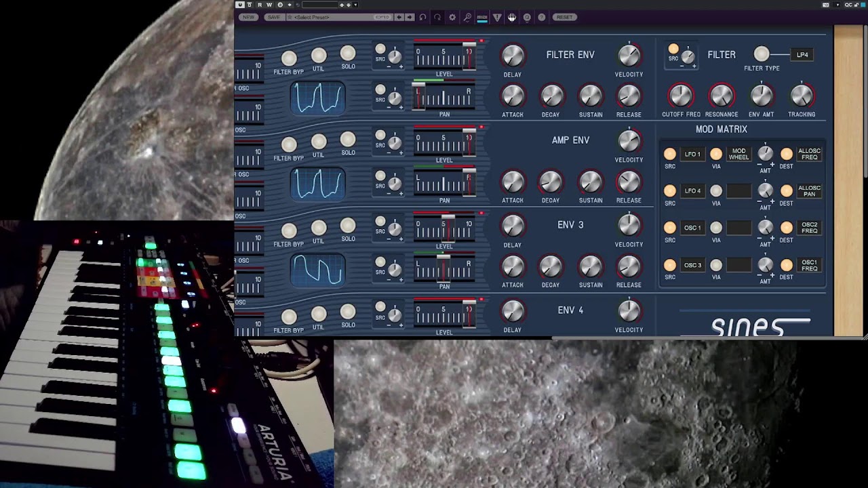This screenshot has width=868, height=488.
Task: Open the settings gear in the plugin toolbar
Action: click(x=452, y=17)
